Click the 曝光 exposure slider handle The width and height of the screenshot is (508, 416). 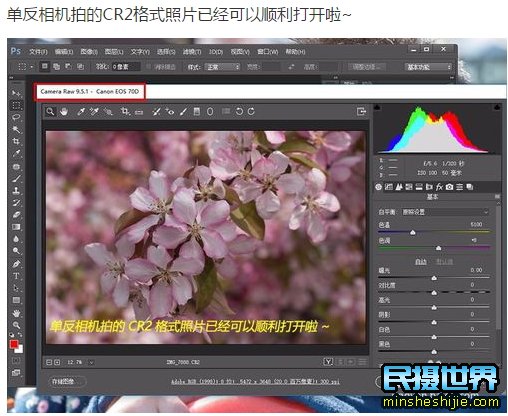pos(434,278)
